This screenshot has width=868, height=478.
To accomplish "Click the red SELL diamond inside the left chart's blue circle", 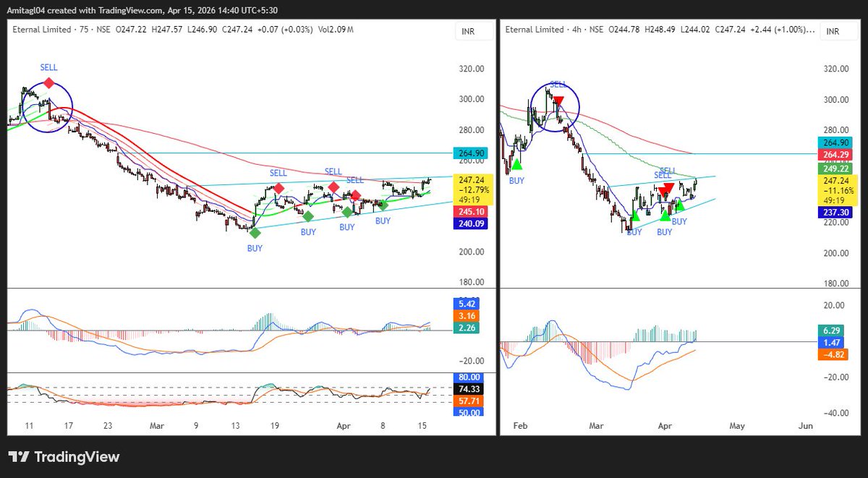I will click(x=48, y=83).
